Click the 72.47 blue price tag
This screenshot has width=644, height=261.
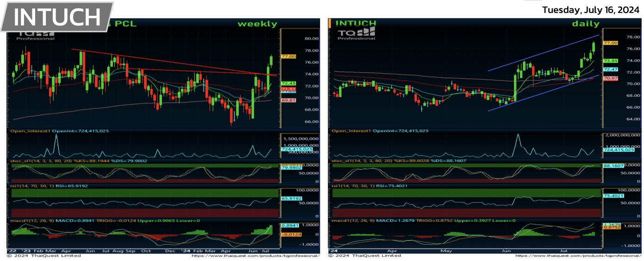[611, 69]
